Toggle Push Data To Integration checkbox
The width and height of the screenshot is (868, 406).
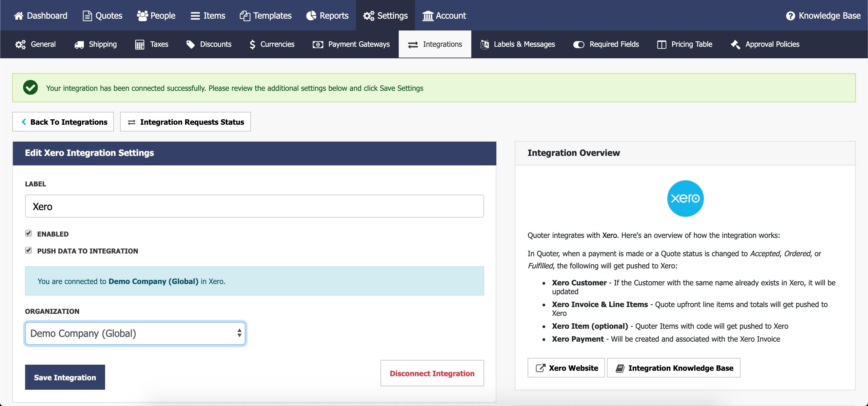[28, 250]
